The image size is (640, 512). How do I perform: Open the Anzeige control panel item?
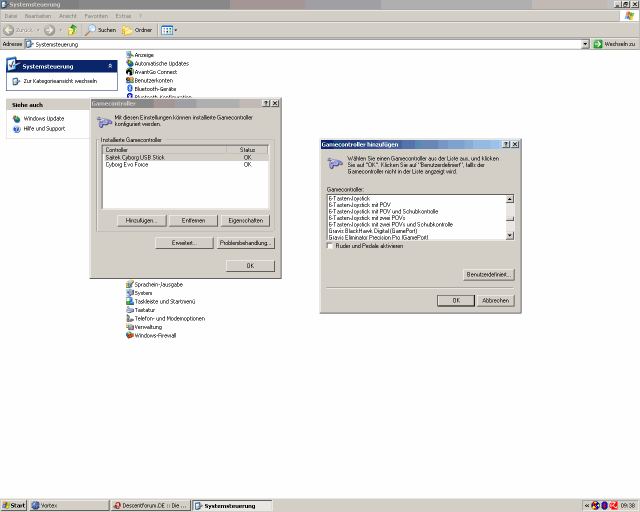(140, 55)
